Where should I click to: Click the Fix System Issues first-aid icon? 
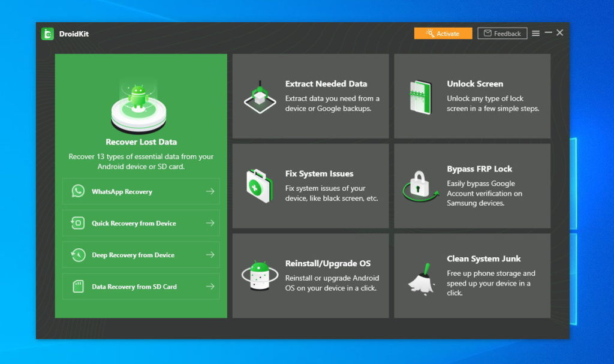pos(260,186)
